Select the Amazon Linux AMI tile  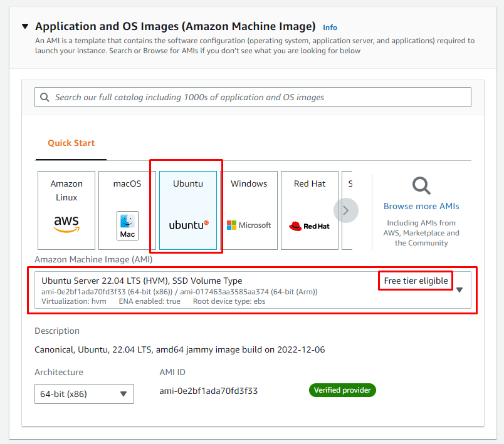pos(66,210)
